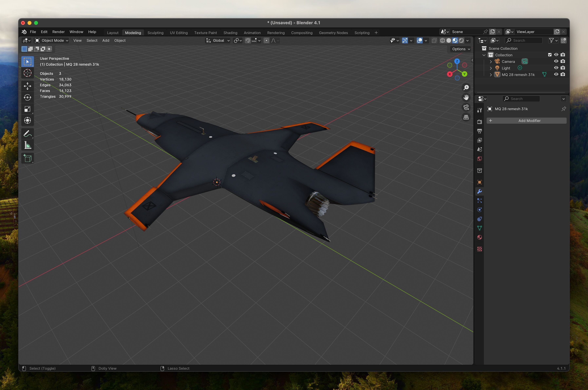The width and height of the screenshot is (588, 390).
Task: Expand the Light outliner row
Action: [x=491, y=68]
